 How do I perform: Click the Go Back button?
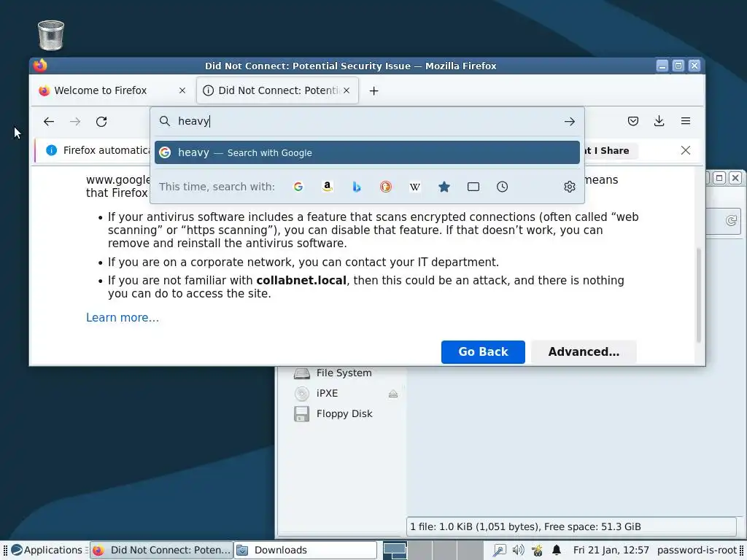[x=483, y=352]
